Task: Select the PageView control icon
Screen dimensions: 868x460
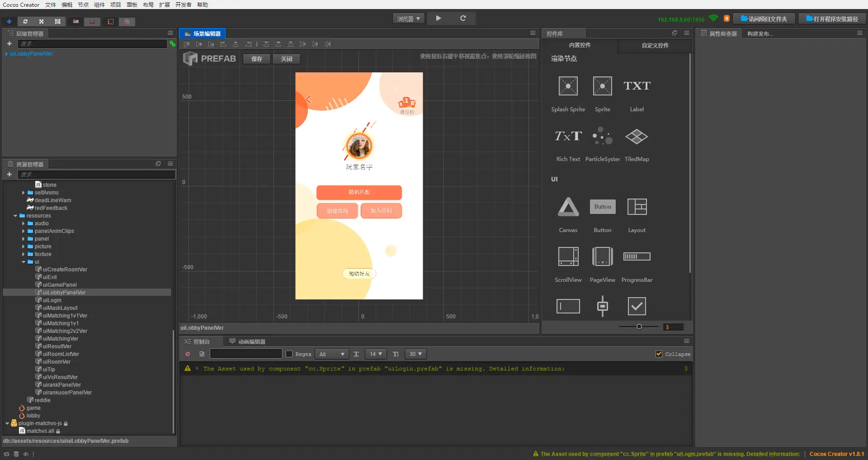Action: pos(602,256)
